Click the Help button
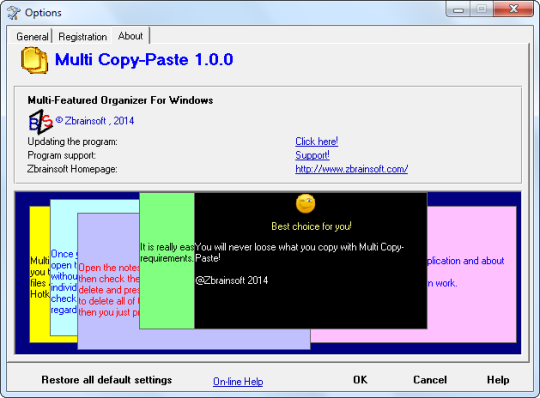This screenshot has height=398, width=540. 498,380
